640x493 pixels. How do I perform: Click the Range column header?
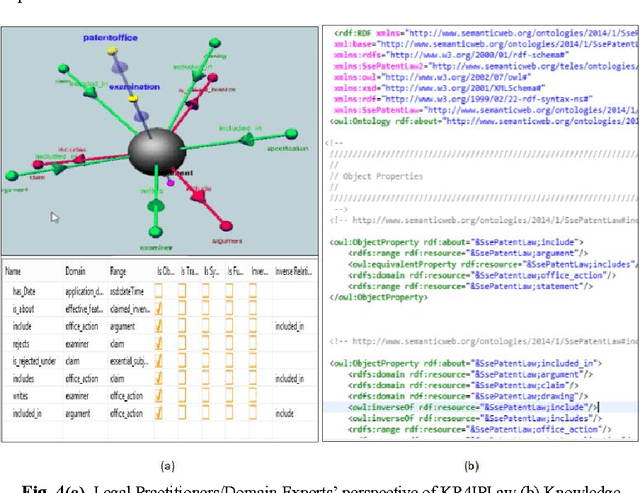pyautogui.click(x=118, y=271)
